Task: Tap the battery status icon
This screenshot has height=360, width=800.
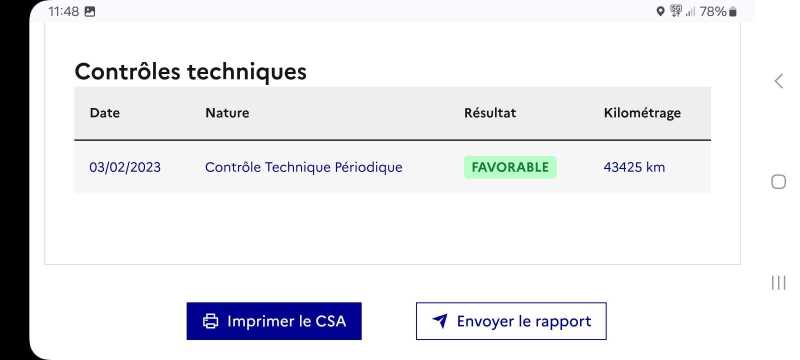Action: tap(733, 12)
